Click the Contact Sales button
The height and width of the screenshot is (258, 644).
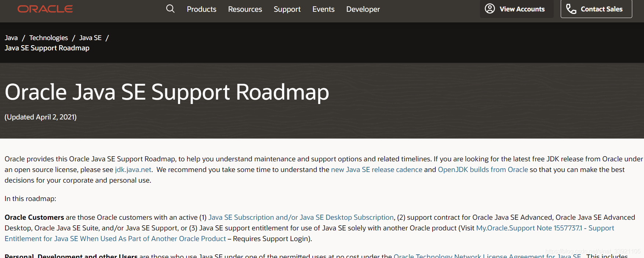[596, 9]
